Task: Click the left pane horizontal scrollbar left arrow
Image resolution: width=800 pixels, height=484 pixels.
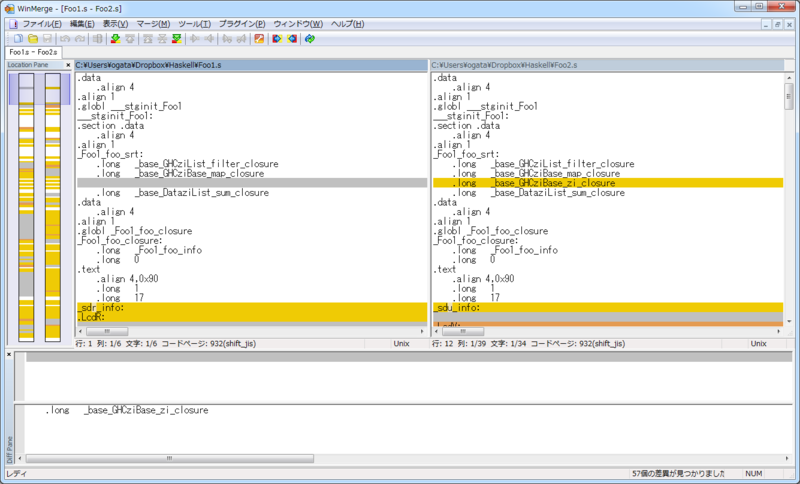Action: coord(81,332)
